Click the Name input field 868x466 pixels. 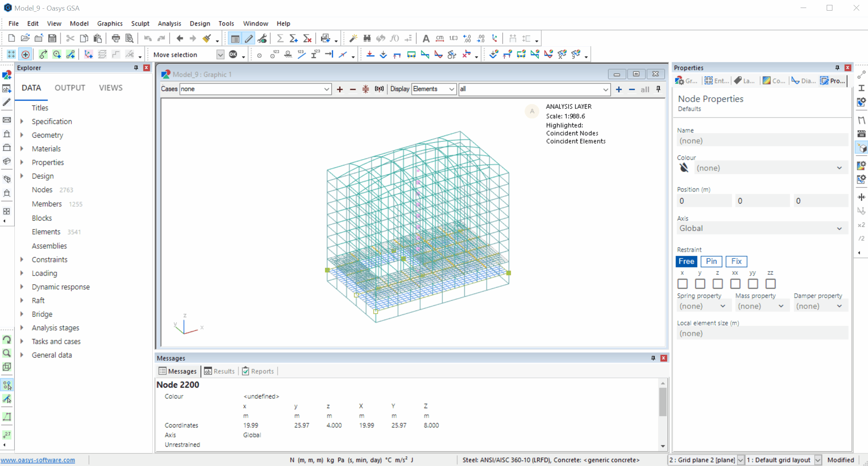762,141
